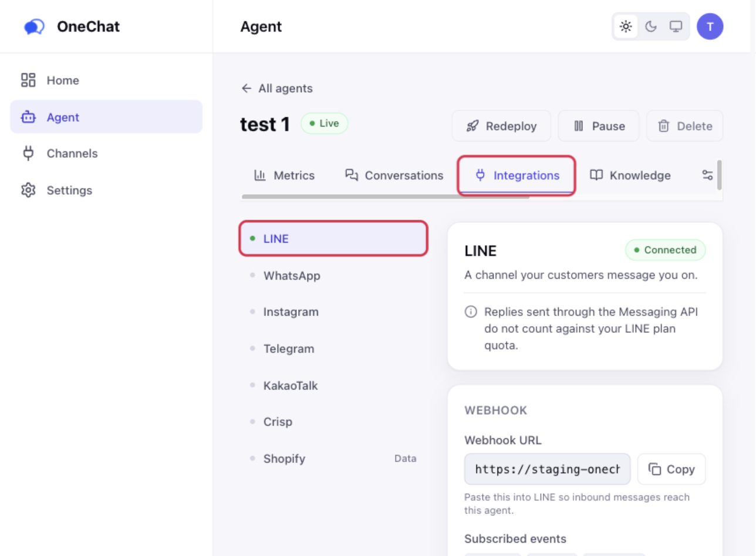The width and height of the screenshot is (756, 556).
Task: Click the info icon beside Replies note
Action: pyautogui.click(x=471, y=312)
